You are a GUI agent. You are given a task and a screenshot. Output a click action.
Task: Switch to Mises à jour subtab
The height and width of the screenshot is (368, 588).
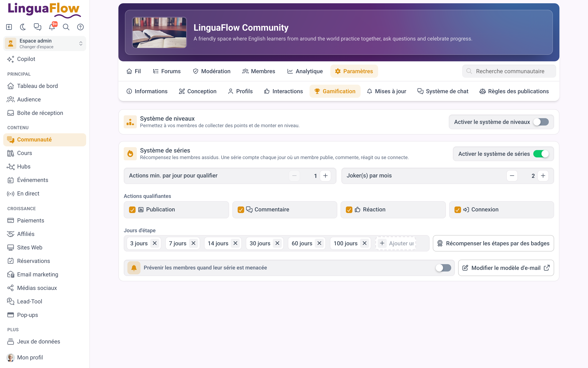pyautogui.click(x=386, y=91)
